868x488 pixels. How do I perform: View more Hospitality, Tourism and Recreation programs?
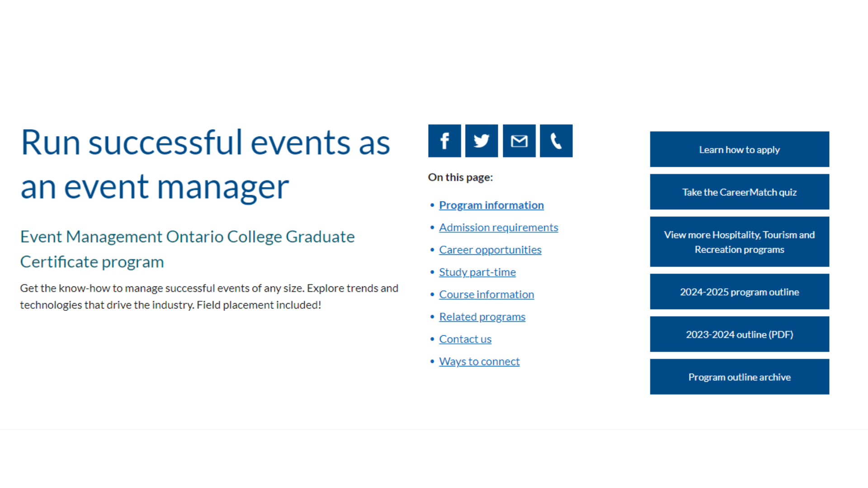pos(739,242)
